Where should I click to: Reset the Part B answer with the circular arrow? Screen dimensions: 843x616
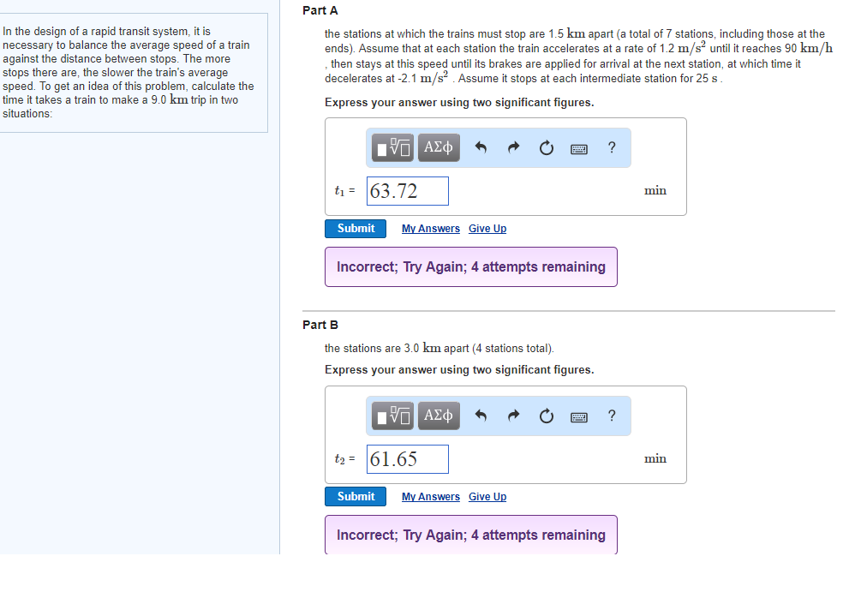[x=546, y=416]
